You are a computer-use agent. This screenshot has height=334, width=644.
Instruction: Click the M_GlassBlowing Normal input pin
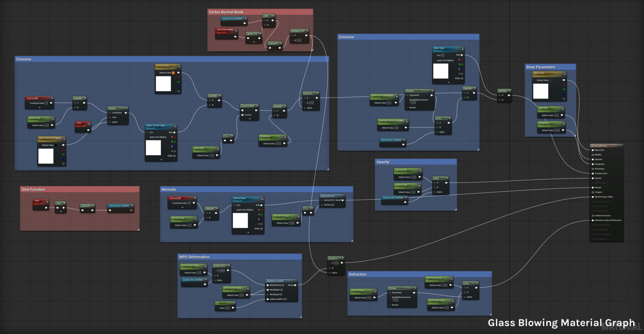click(x=593, y=188)
